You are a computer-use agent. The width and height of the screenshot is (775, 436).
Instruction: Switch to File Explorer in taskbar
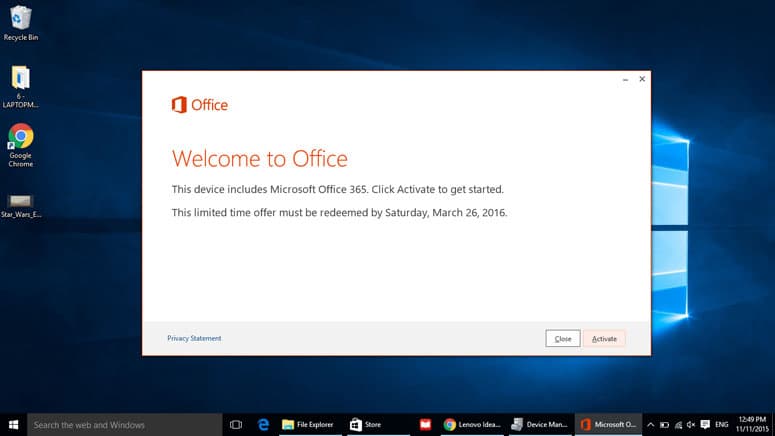coord(308,425)
